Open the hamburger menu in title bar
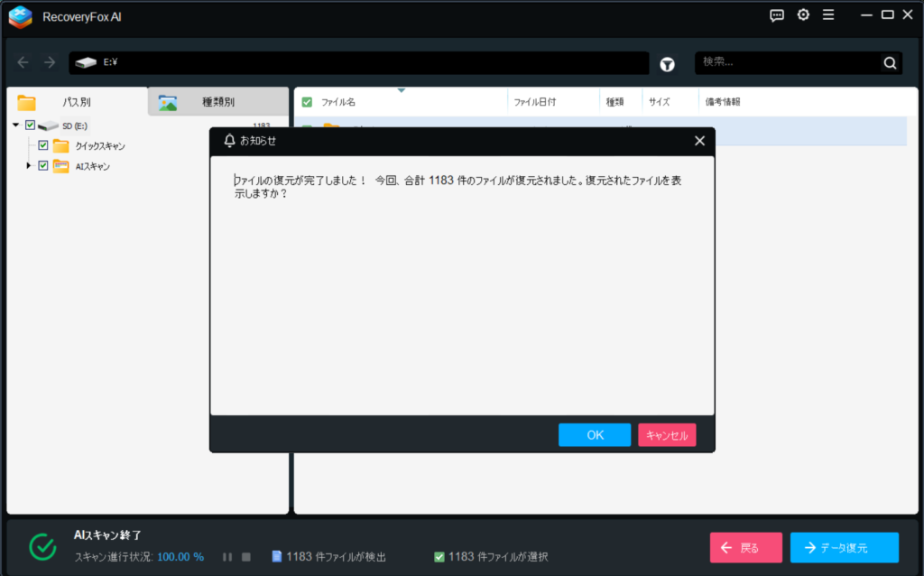The image size is (924, 576). point(828,15)
